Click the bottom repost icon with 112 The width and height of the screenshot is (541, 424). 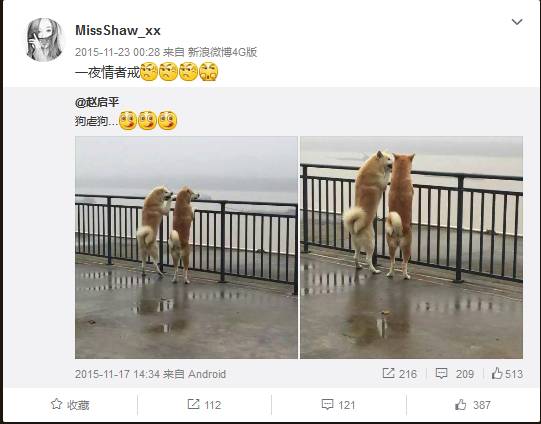pyautogui.click(x=193, y=404)
